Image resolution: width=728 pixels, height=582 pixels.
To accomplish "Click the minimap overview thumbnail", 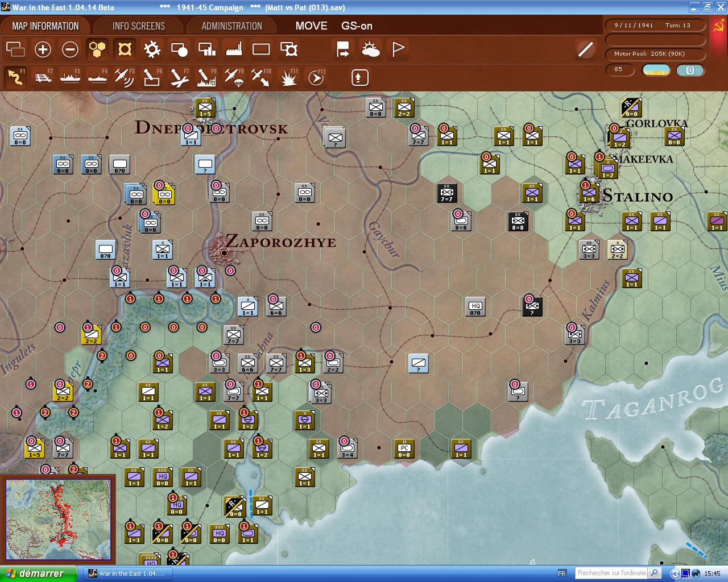I will (58, 519).
